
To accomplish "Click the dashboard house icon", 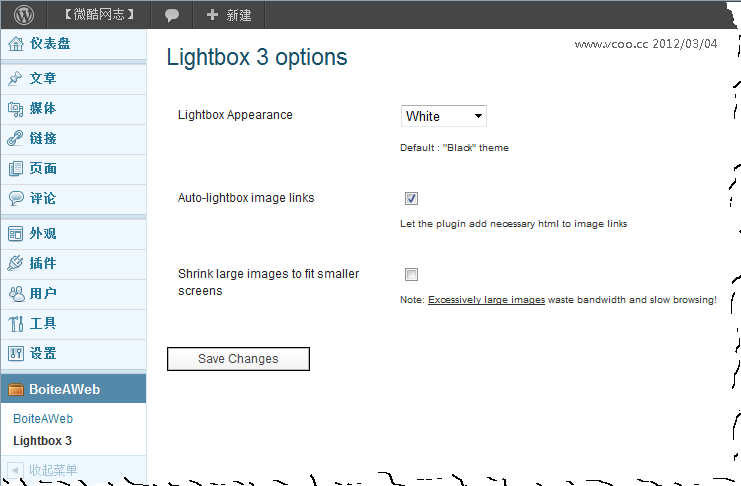I will (15, 44).
